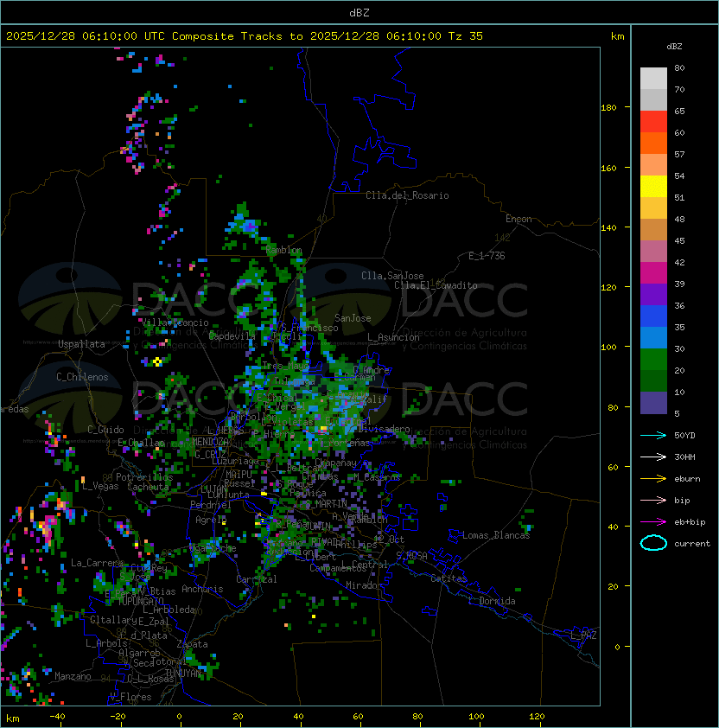719x728 pixels.
Task: Click the '45' legend value
Action: 679,240
